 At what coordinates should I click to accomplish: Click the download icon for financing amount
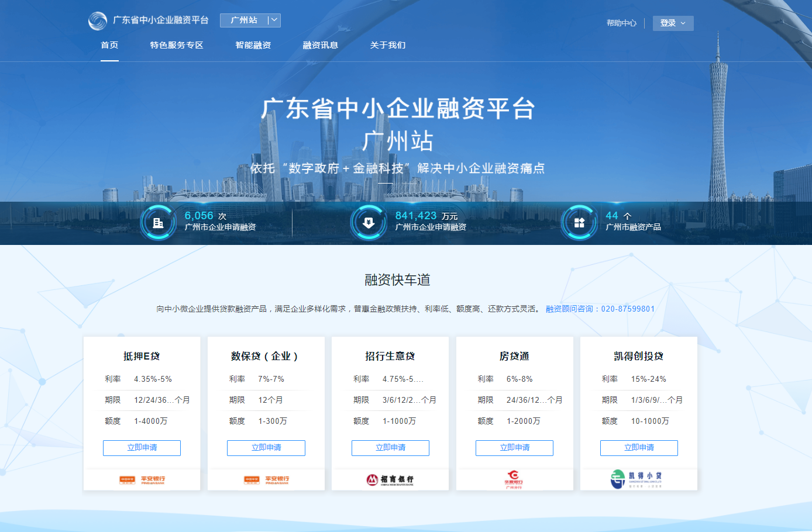coord(369,223)
